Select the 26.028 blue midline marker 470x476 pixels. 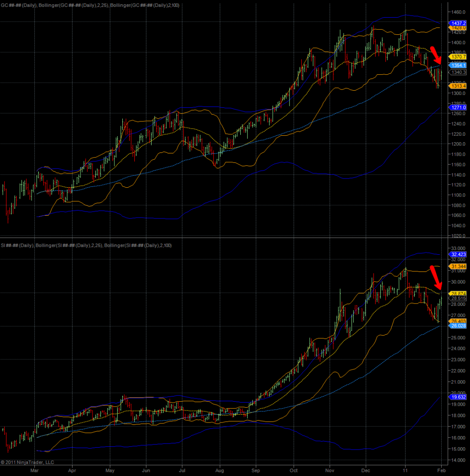[458, 326]
